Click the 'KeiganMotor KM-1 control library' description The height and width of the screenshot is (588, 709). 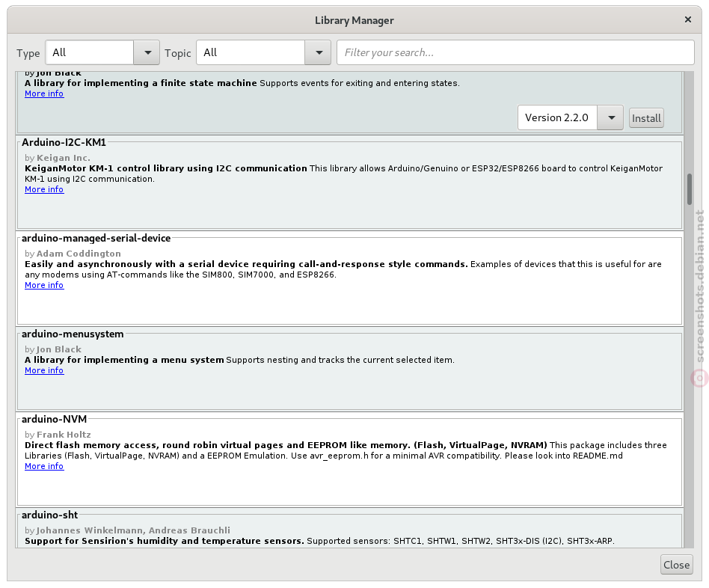click(166, 168)
